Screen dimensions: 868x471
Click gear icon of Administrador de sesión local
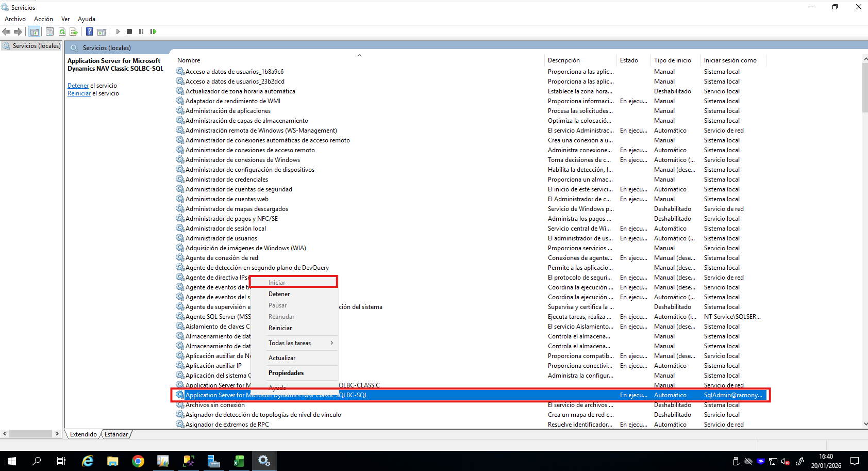tap(180, 228)
